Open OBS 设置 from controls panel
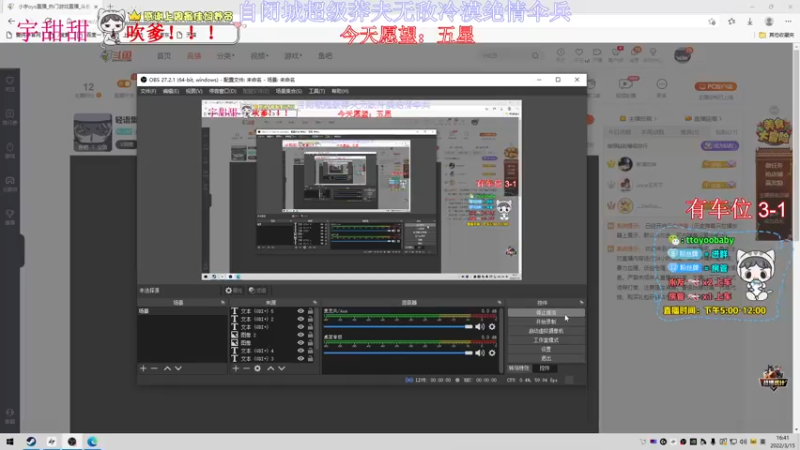Image resolution: width=800 pixels, height=450 pixels. (x=546, y=349)
